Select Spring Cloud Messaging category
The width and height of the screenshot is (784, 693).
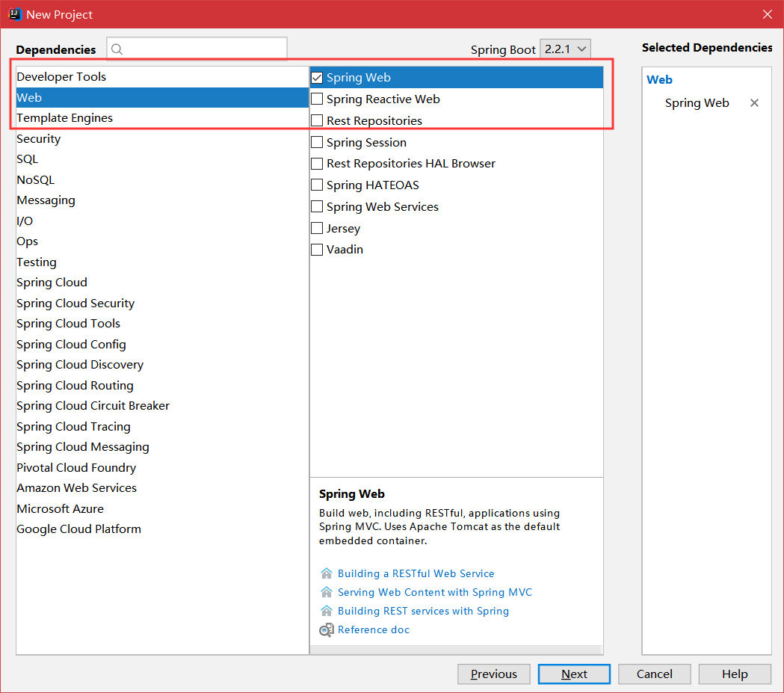162,447
